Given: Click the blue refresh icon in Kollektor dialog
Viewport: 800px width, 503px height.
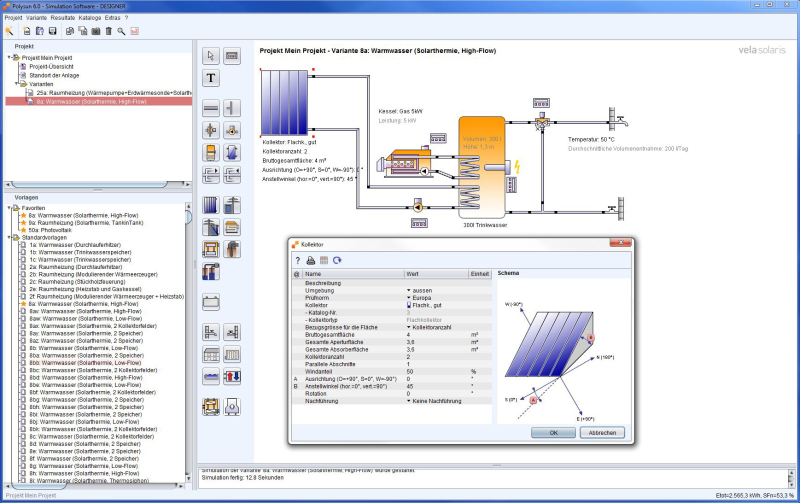Looking at the screenshot, I should coord(337,261).
